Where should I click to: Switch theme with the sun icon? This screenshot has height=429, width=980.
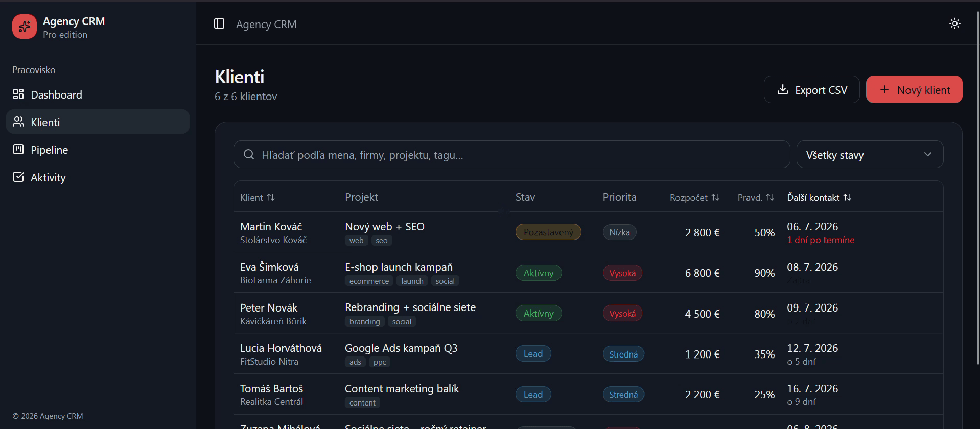(954, 23)
